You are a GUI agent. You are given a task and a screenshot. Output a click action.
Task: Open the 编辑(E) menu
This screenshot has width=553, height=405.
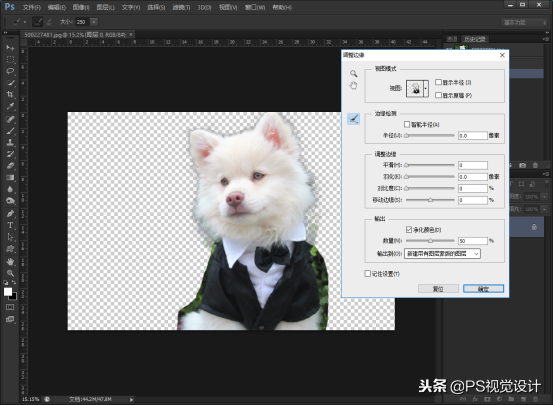tap(57, 7)
